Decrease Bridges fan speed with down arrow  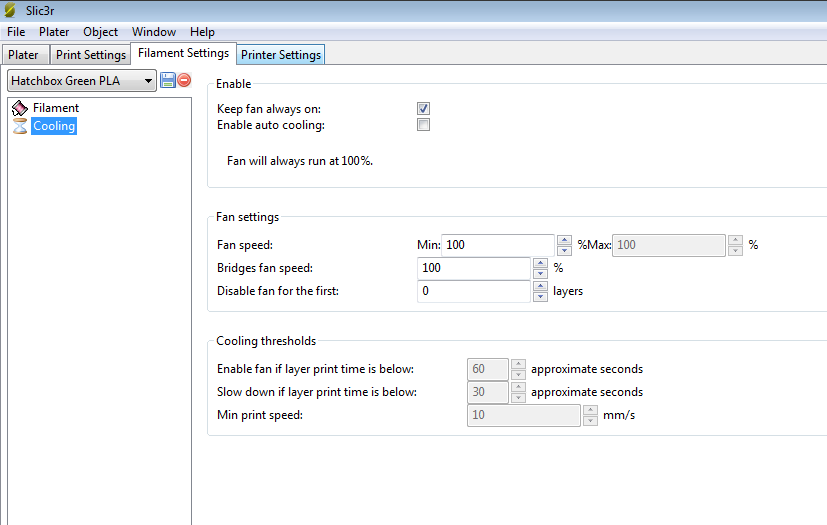(x=540, y=274)
